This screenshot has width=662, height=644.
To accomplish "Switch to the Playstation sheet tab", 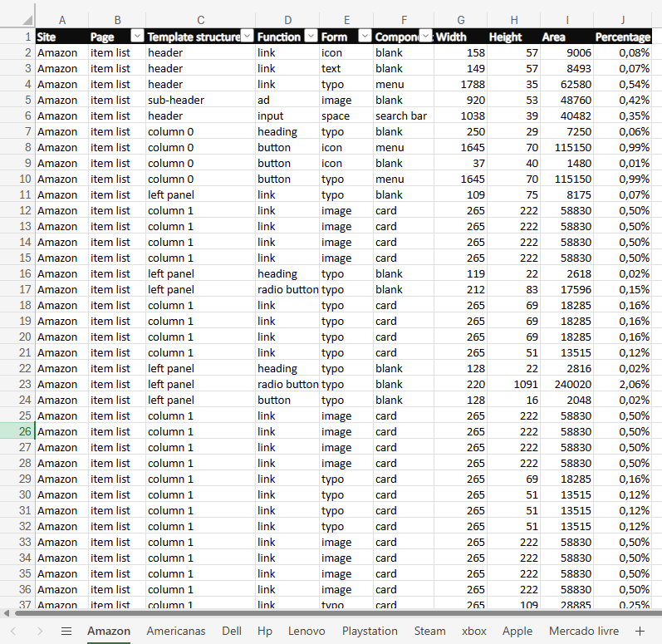I will [x=370, y=631].
